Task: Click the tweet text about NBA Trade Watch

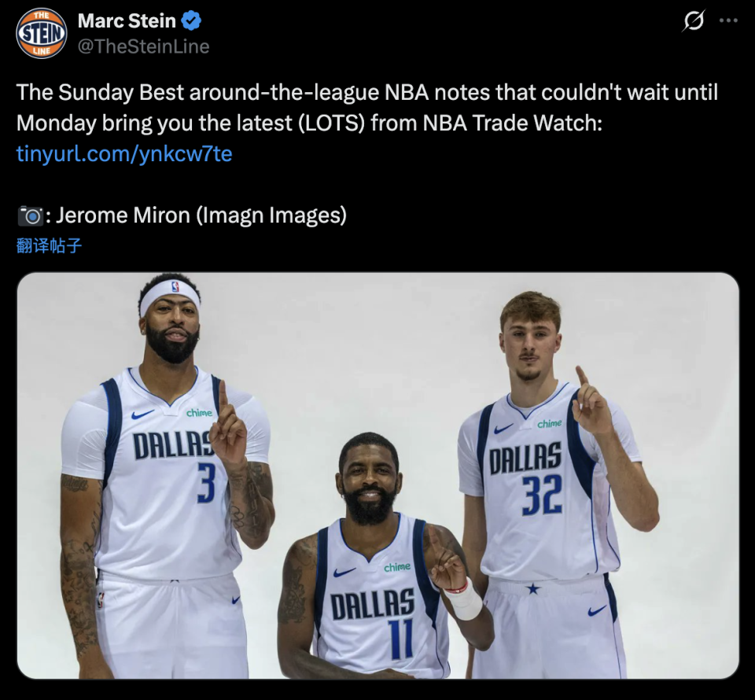Action: (367, 108)
